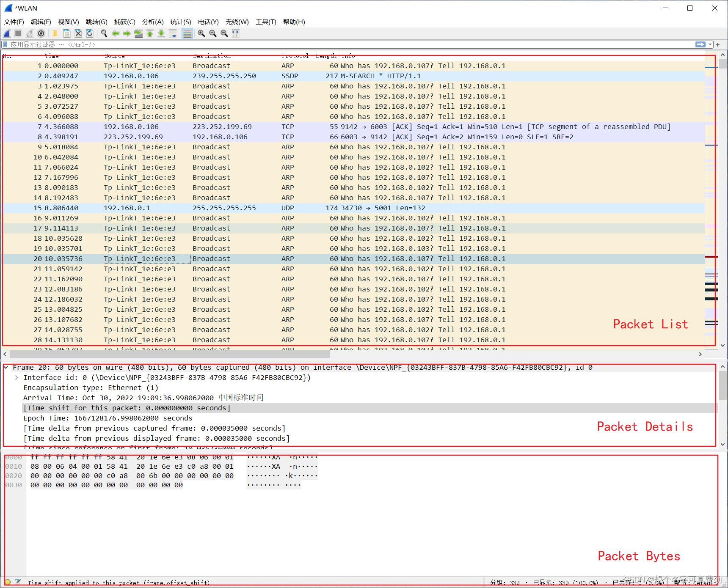Image resolution: width=728 pixels, height=588 pixels.
Task: Open the 捕获(C) menu
Action: tap(125, 22)
